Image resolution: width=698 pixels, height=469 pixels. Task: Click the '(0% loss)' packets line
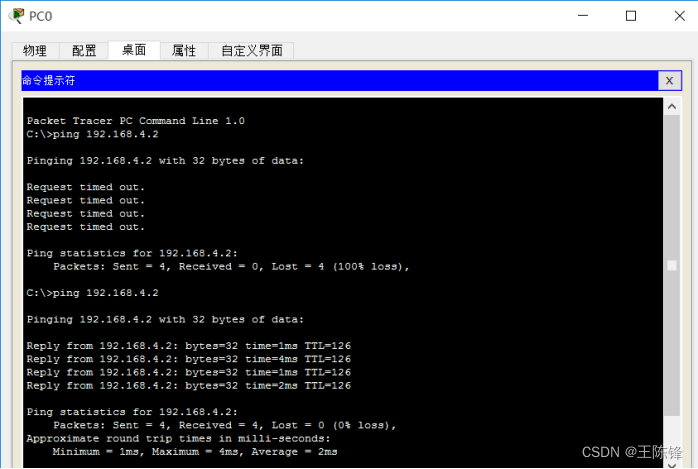[224, 425]
